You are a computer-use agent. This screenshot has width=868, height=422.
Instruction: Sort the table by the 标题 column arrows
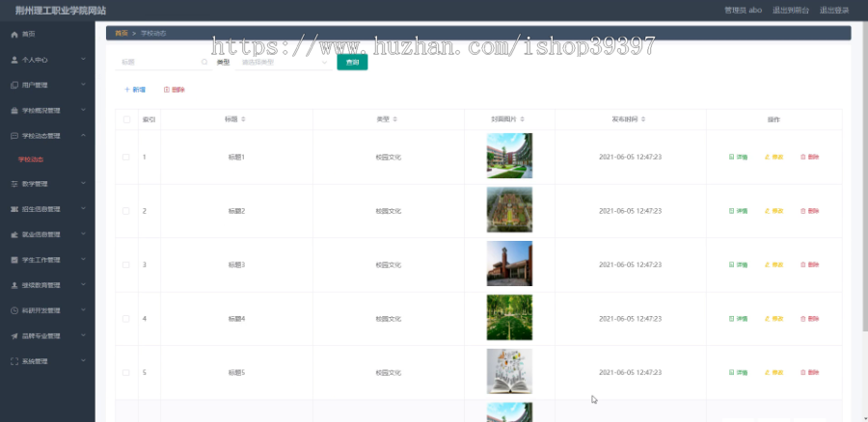click(244, 119)
